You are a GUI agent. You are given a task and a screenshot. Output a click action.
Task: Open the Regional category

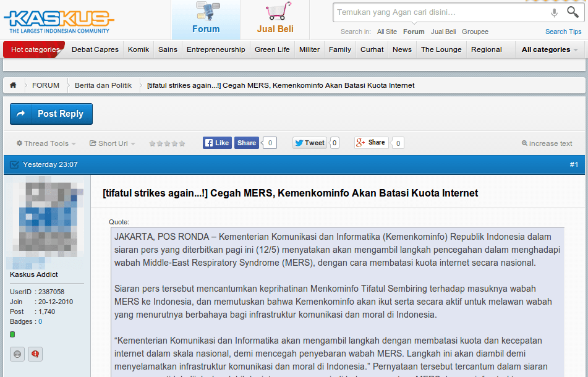pyautogui.click(x=487, y=49)
